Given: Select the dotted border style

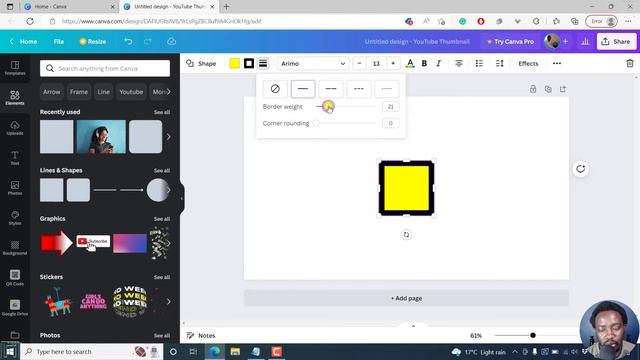Looking at the screenshot, I should click(386, 89).
